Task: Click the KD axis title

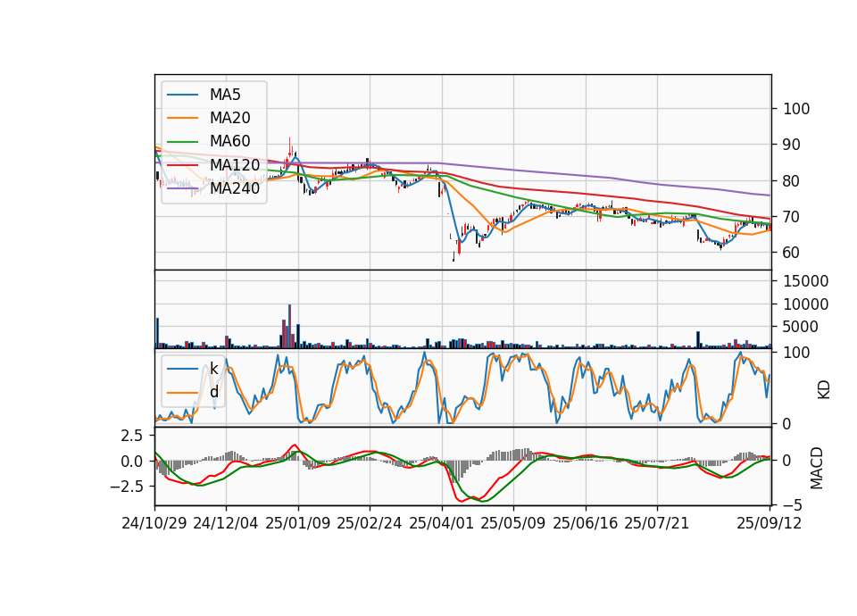Action: pos(824,390)
